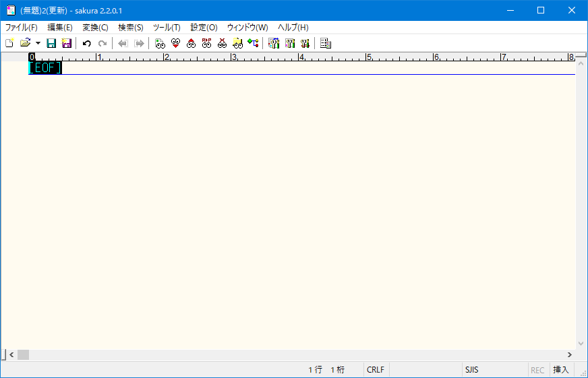
Task: Click the REC macro status indicator
Action: [x=537, y=370]
